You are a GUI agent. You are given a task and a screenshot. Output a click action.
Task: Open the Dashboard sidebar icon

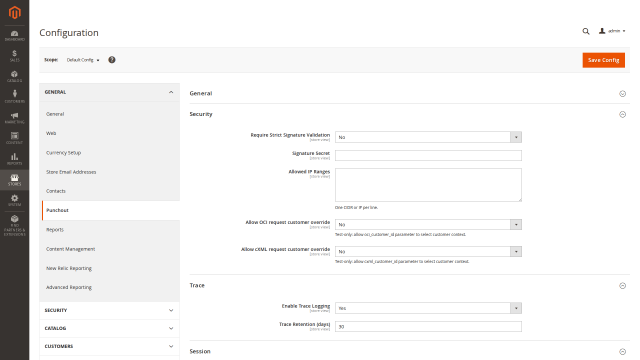click(x=14, y=36)
